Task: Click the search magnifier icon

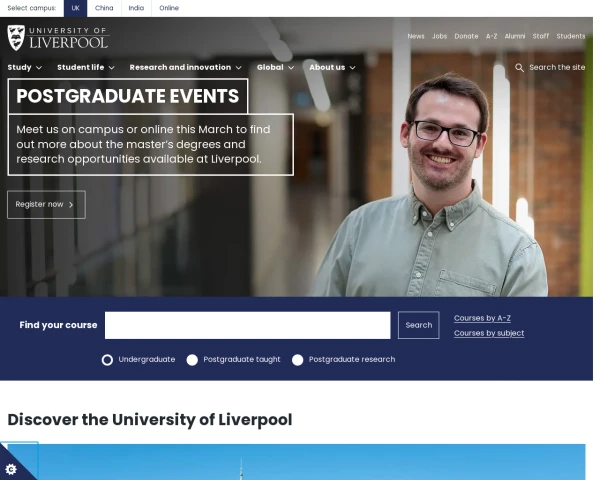Action: 519,68
